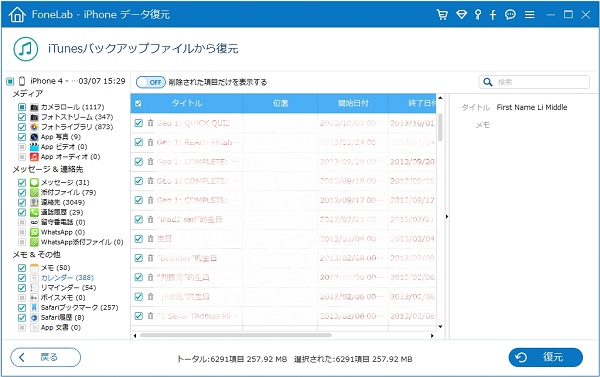This screenshot has height=377, width=600.
Task: Uncheck the "iPad2 sad" birthday row checkbox
Action: point(139,219)
